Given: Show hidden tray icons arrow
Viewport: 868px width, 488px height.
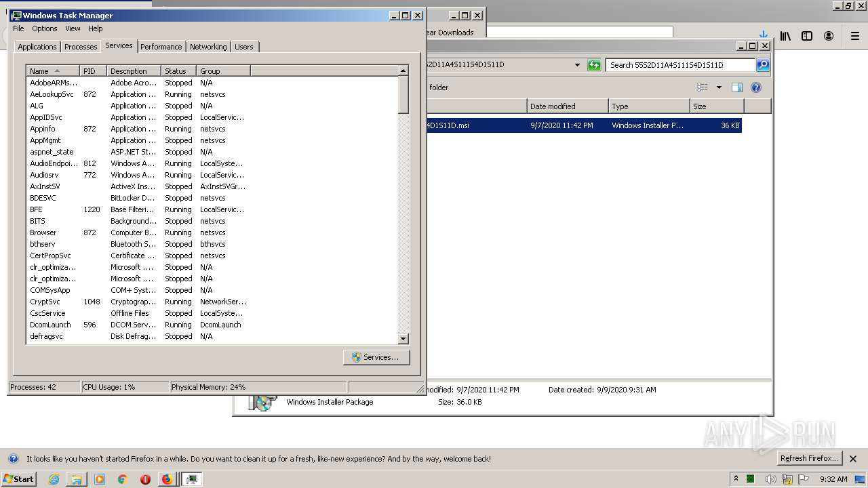Looking at the screenshot, I should coord(736,479).
